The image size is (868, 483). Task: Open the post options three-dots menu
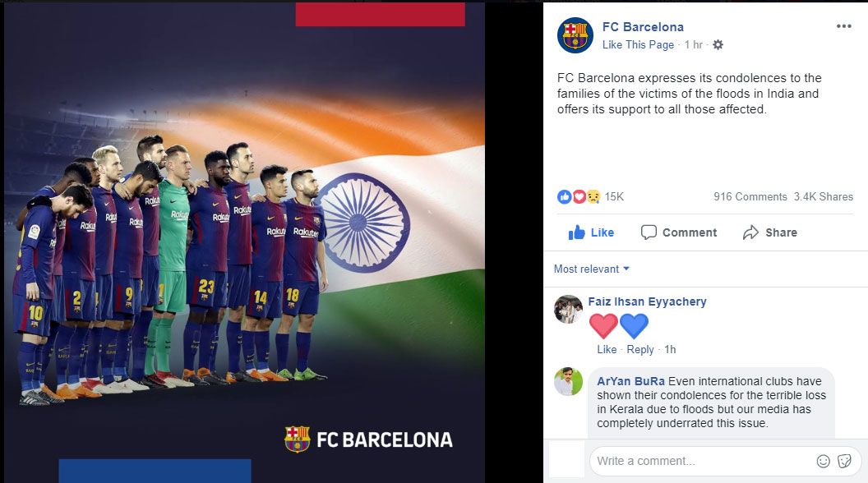(x=843, y=26)
